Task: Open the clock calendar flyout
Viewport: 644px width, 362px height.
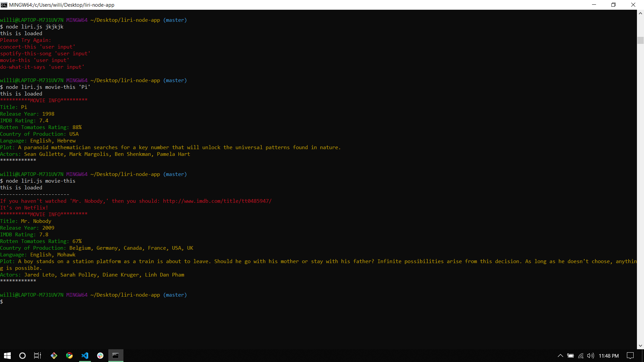Action: (609, 356)
